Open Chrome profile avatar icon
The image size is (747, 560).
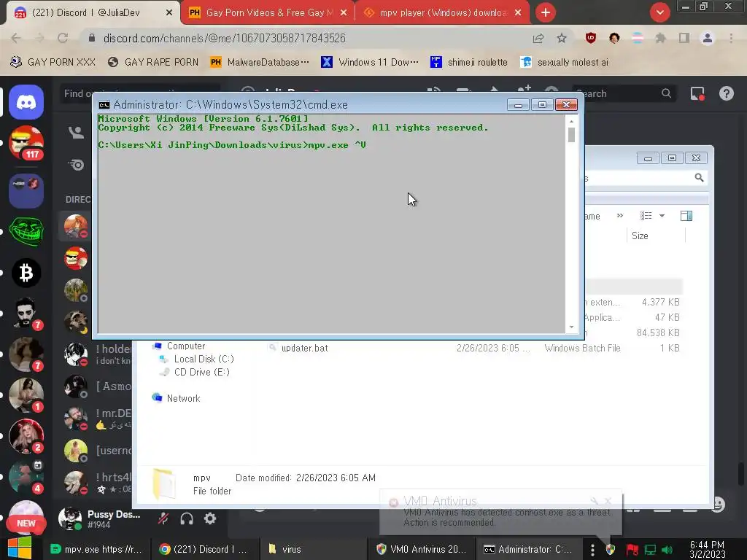708,38
